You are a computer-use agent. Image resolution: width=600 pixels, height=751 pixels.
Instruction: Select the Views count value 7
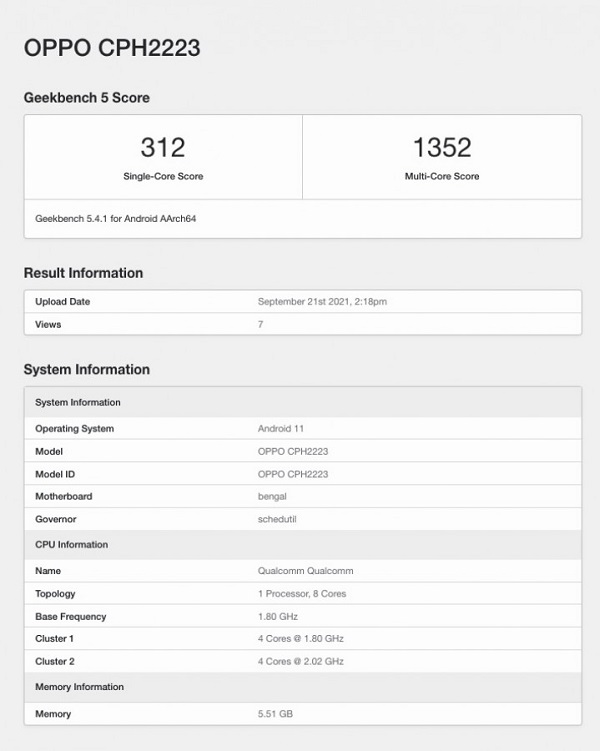coord(260,324)
